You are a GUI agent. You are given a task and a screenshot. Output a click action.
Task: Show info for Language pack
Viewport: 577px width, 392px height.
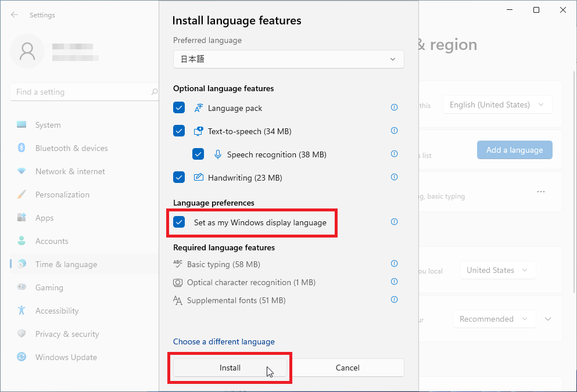click(394, 107)
